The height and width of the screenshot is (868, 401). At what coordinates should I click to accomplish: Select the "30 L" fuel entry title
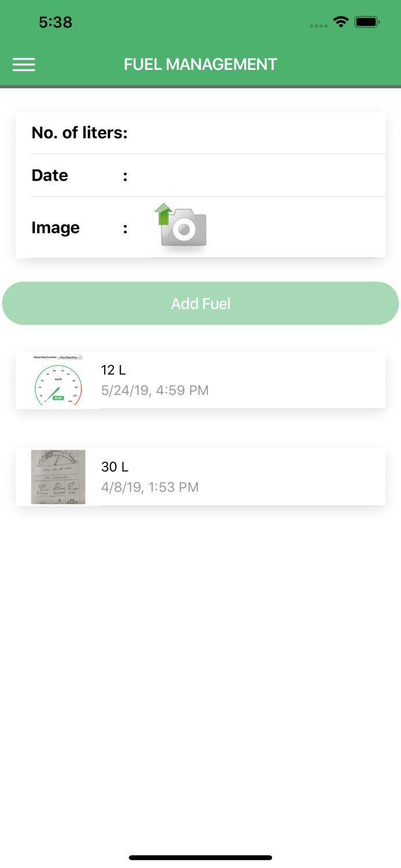[115, 466]
